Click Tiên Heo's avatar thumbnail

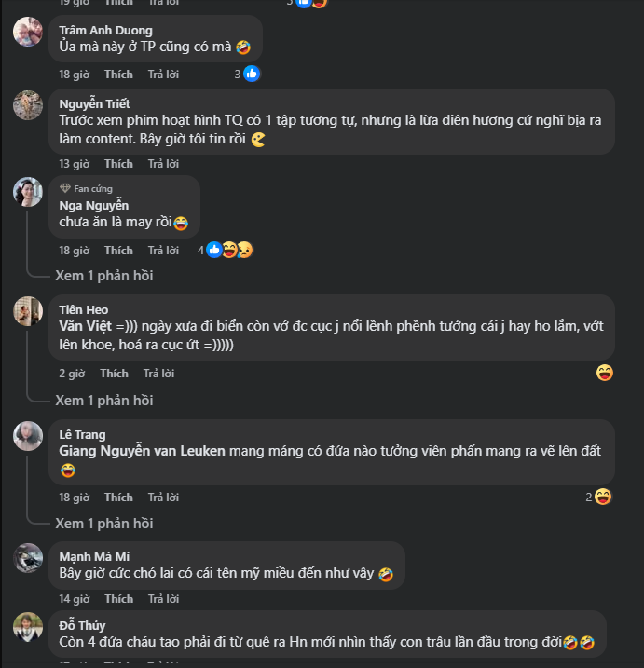[27, 310]
